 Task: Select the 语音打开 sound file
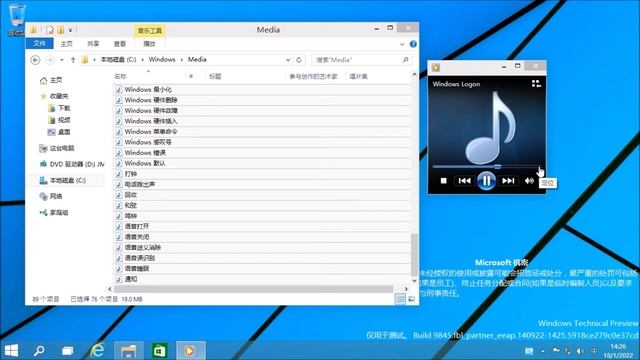coord(132,226)
